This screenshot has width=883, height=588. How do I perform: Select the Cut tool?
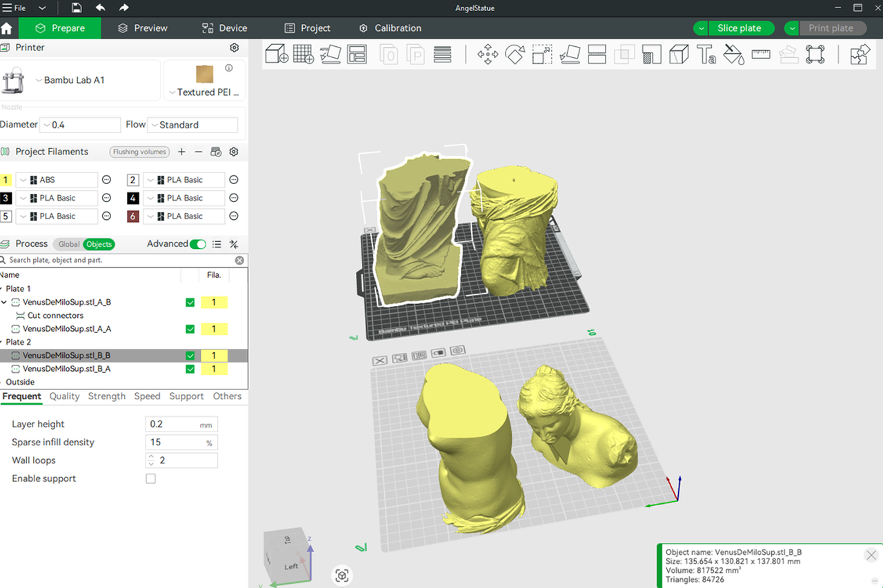[597, 54]
